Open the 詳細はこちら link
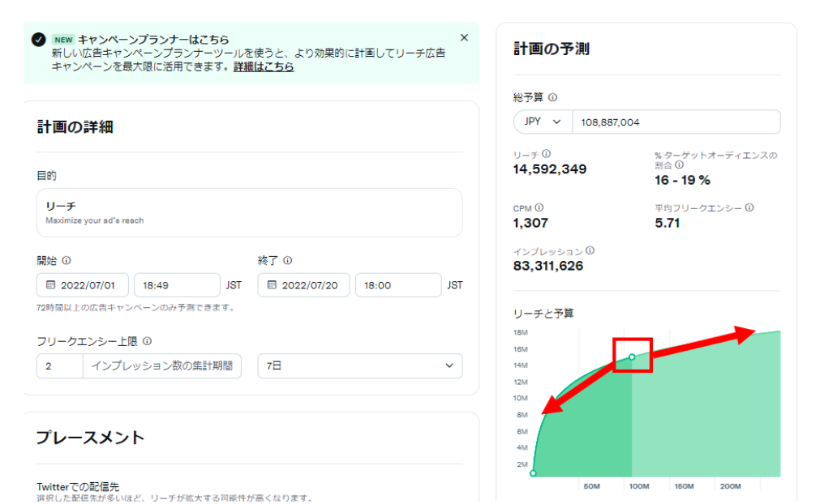 [x=264, y=67]
